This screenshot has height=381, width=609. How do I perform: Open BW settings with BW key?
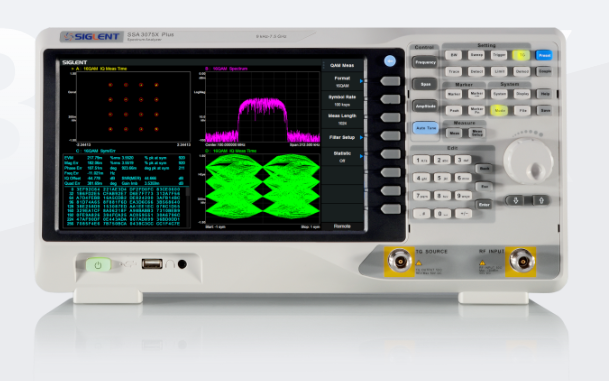pos(454,55)
